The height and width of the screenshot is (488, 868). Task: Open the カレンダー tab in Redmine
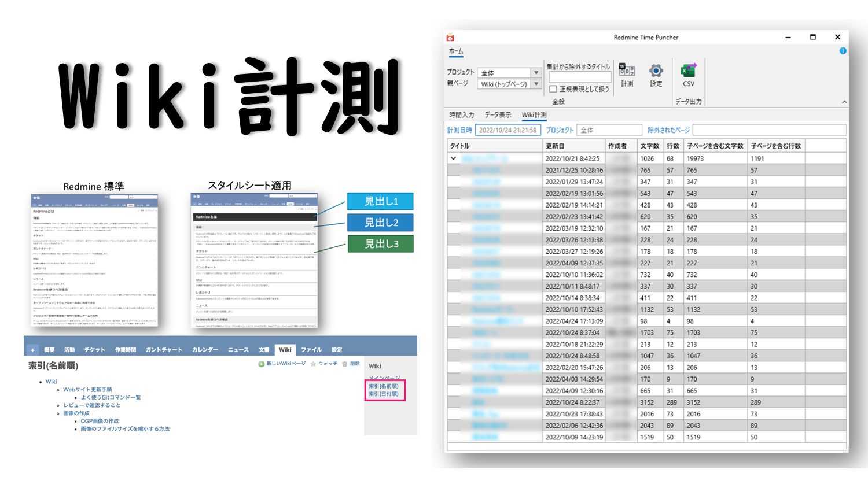205,350
